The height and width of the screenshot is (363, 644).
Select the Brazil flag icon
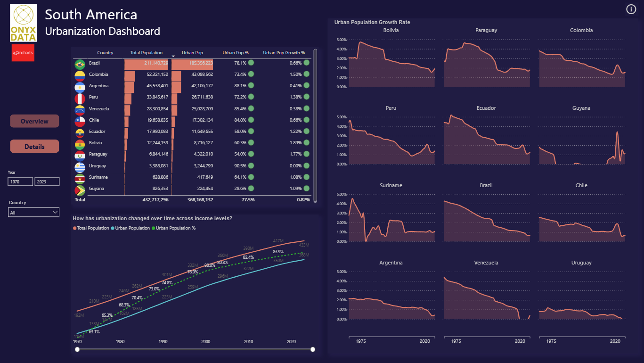click(x=80, y=64)
